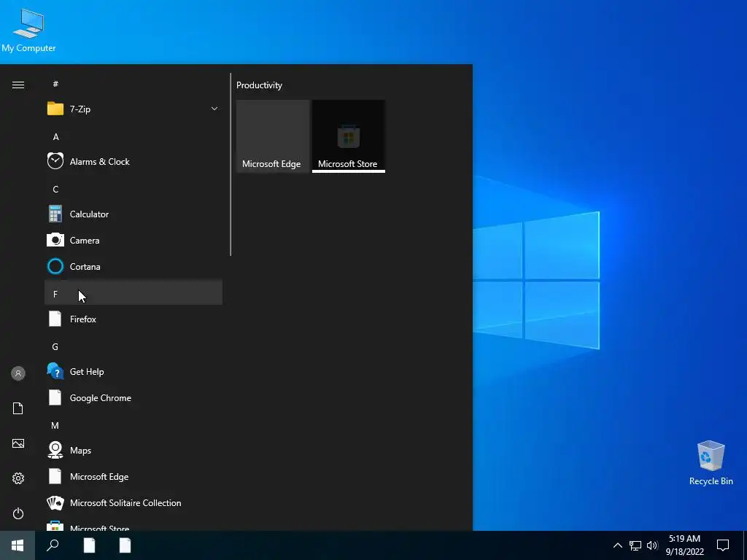Click the 7-Zip folder icon
This screenshot has width=747, height=560.
(x=55, y=109)
